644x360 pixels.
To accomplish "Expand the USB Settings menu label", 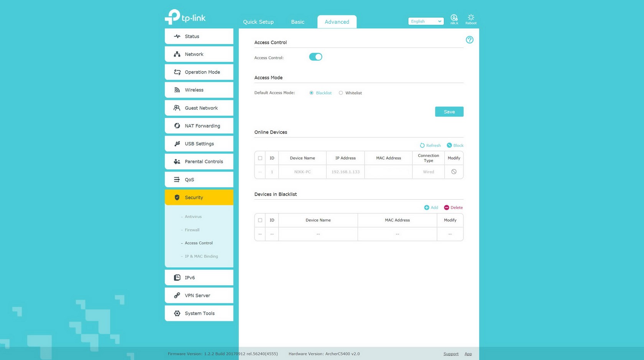I will [x=199, y=144].
